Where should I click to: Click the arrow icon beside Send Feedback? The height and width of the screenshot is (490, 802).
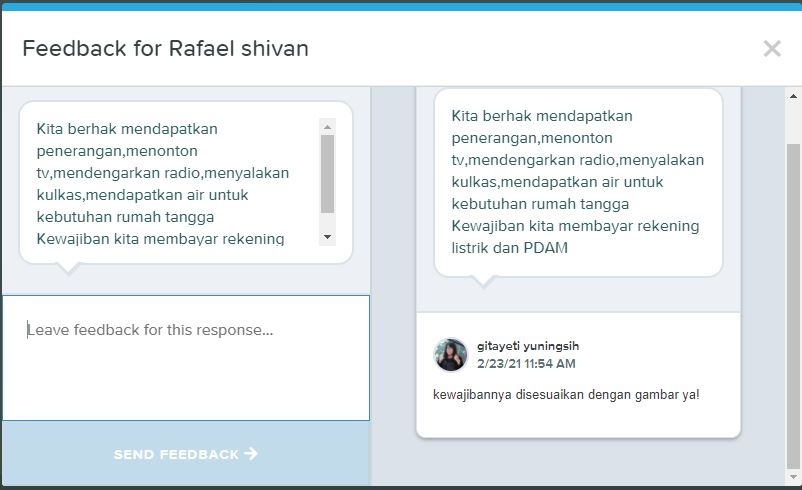(251, 453)
